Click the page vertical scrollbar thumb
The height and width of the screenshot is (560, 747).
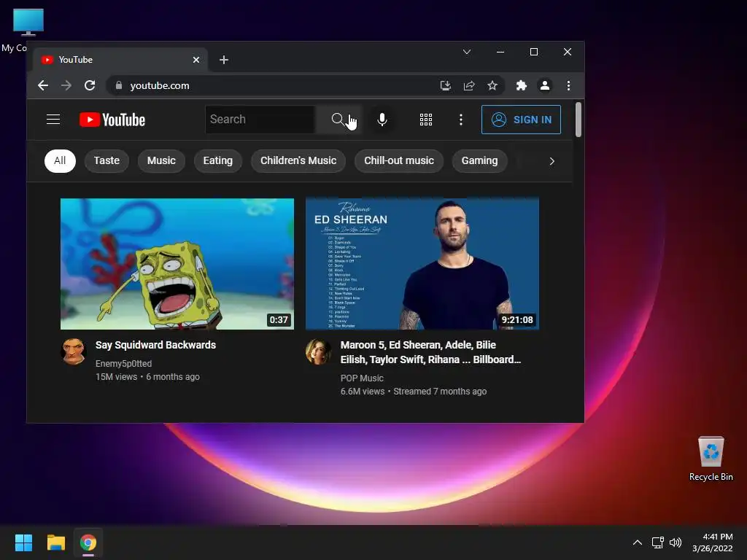click(x=578, y=120)
